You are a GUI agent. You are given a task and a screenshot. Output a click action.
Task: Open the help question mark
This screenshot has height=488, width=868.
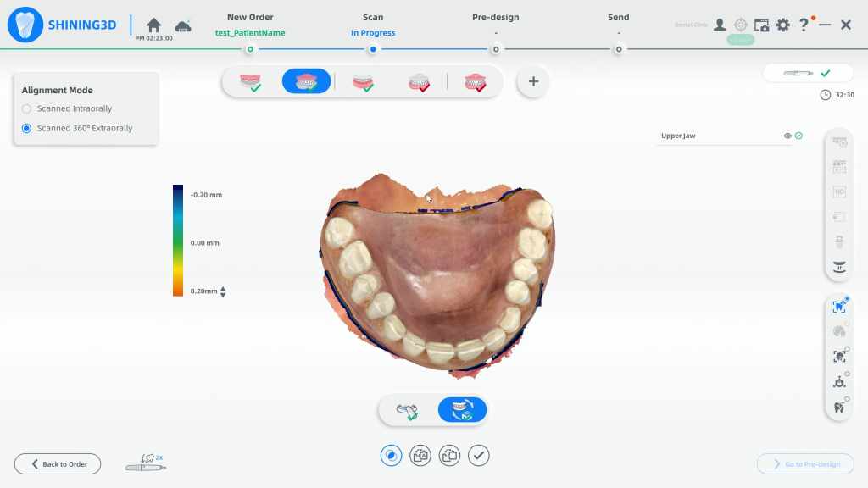coord(804,25)
